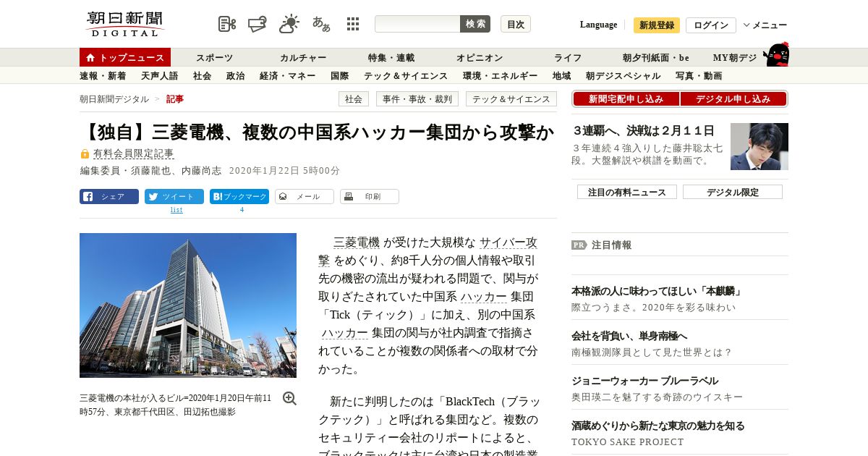Image resolution: width=868 pixels, height=456 pixels.
Task: Print article with 印刷 button
Action: point(370,196)
